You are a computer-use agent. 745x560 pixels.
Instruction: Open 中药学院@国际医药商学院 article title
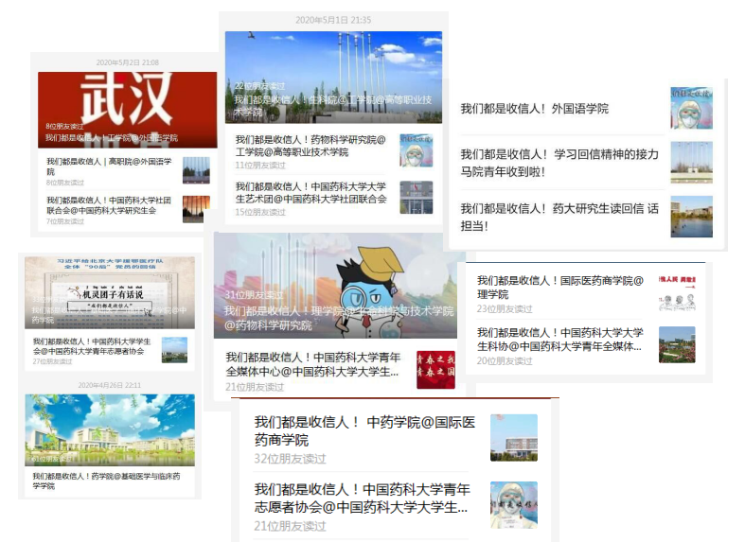point(364,430)
